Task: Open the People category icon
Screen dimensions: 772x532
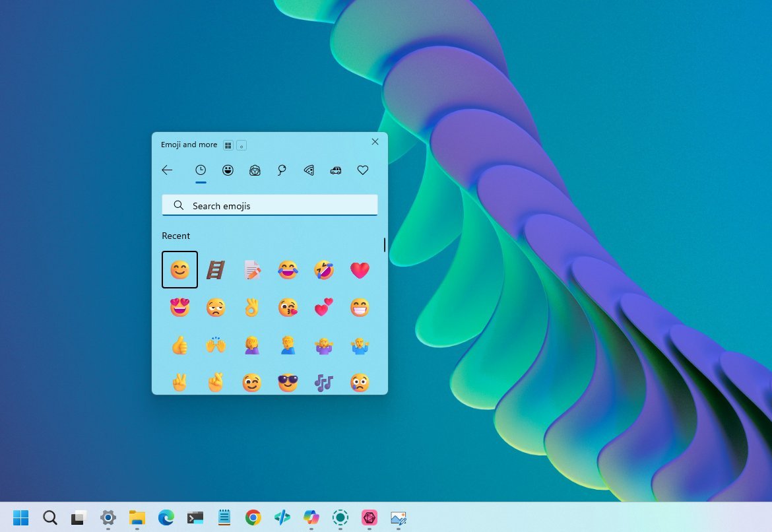Action: 255,170
